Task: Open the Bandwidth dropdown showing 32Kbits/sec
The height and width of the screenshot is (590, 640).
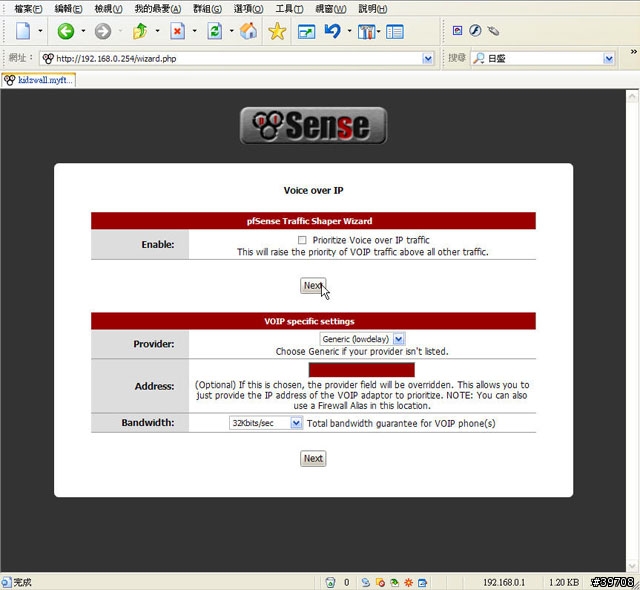Action: pos(265,423)
